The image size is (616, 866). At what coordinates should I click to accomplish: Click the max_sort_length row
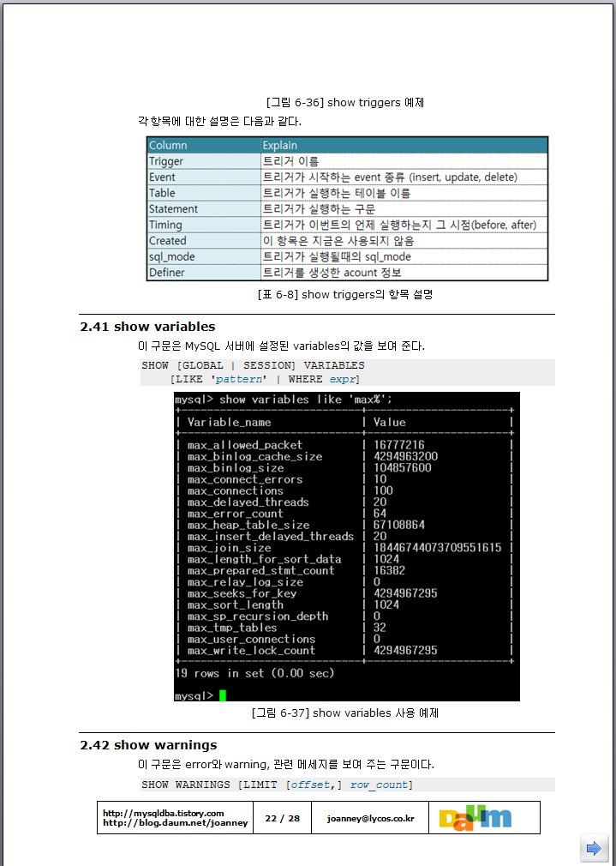344,604
